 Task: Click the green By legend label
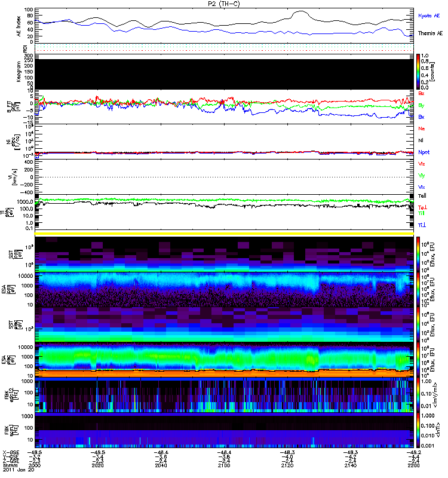pos(421,105)
